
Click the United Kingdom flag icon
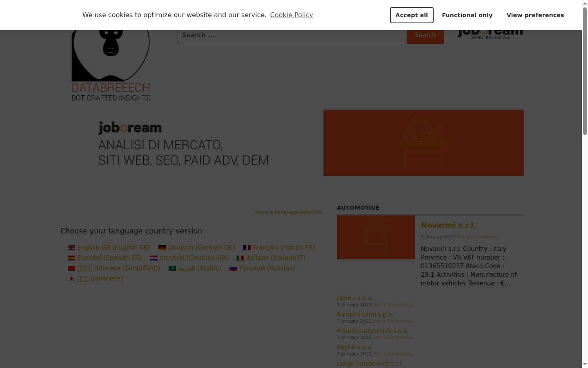71,248
